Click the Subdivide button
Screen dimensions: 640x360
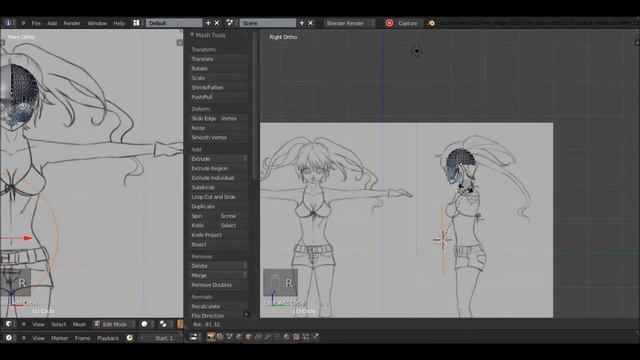coord(219,187)
